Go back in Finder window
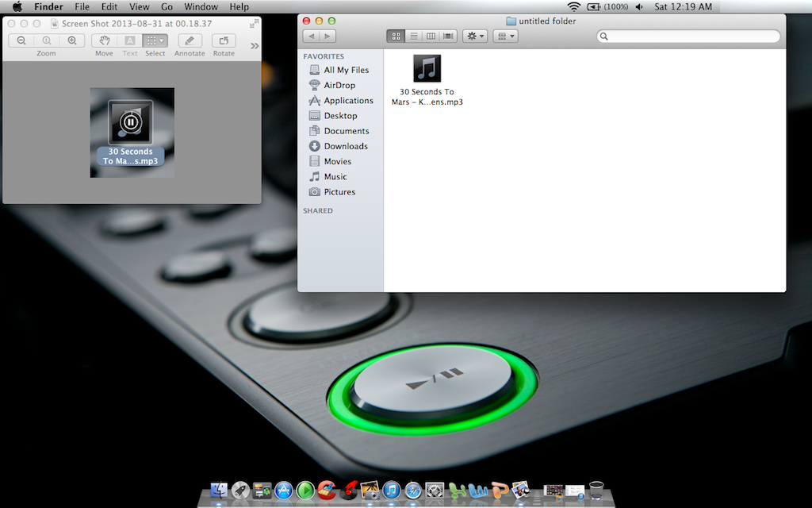This screenshot has height=508, width=812. [x=311, y=37]
